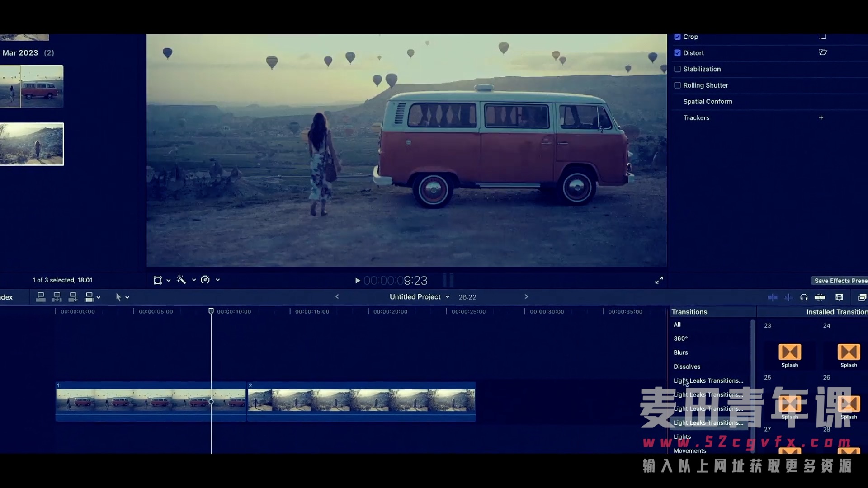Open the timeline Index
The width and height of the screenshot is (868, 488).
6,297
